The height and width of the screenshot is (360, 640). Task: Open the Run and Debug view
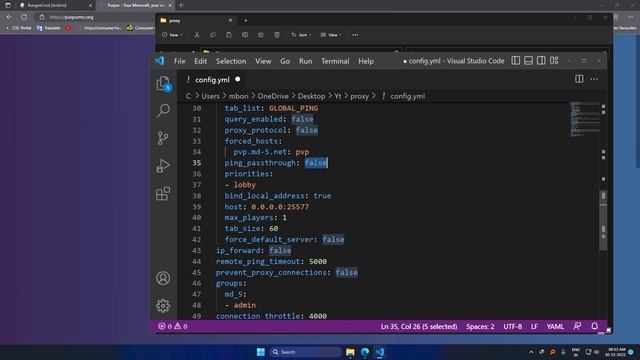[x=163, y=166]
